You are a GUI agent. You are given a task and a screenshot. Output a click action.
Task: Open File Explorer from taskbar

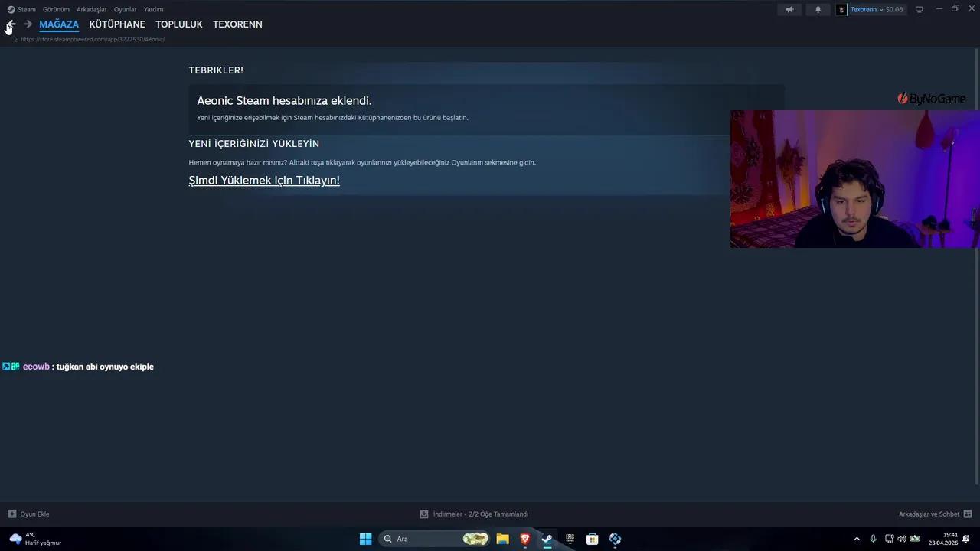click(x=502, y=539)
